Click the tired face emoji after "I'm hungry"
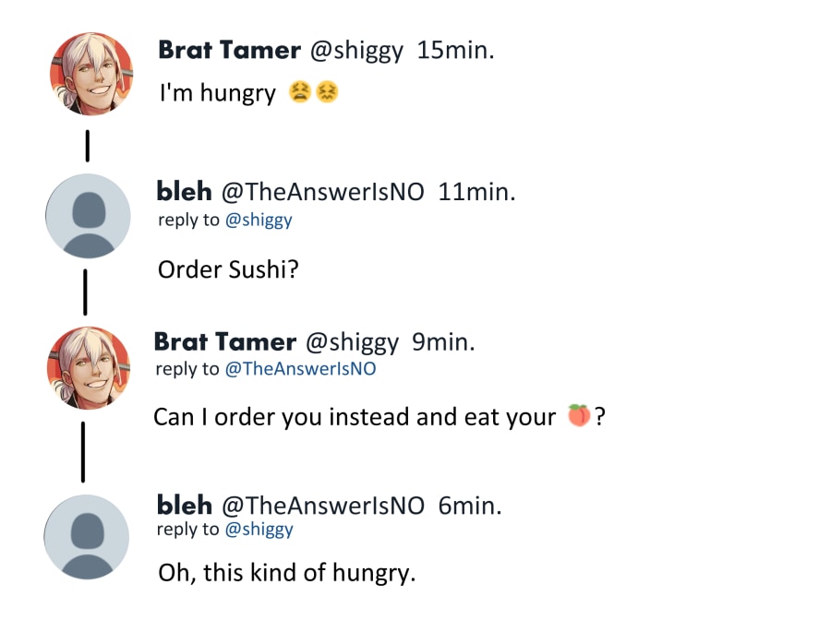This screenshot has width=831, height=644. point(298,92)
